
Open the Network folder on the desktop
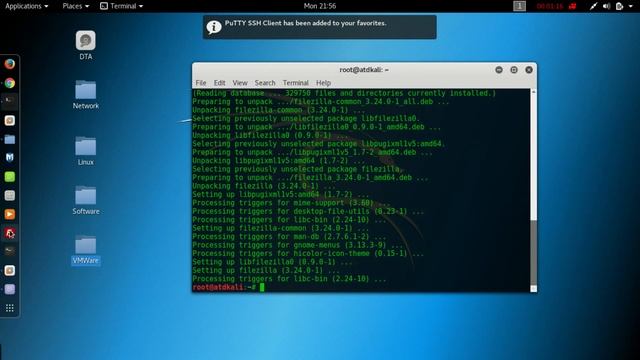pos(86,95)
